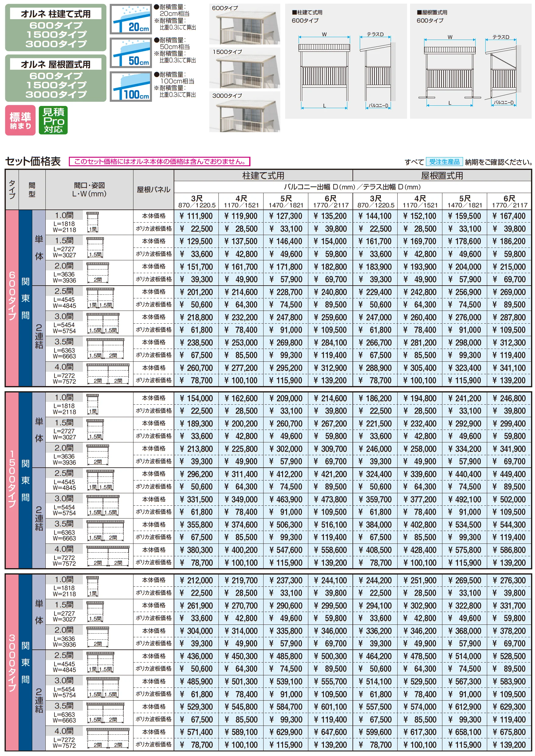The image size is (535, 756).
Task: Click the セット価格表 heading
Action: coord(33,161)
